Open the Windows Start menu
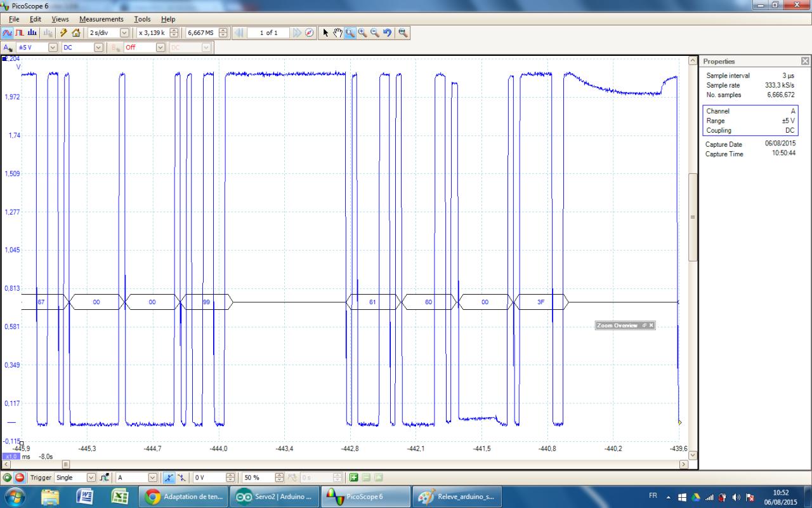This screenshot has height=508, width=812. (x=14, y=497)
